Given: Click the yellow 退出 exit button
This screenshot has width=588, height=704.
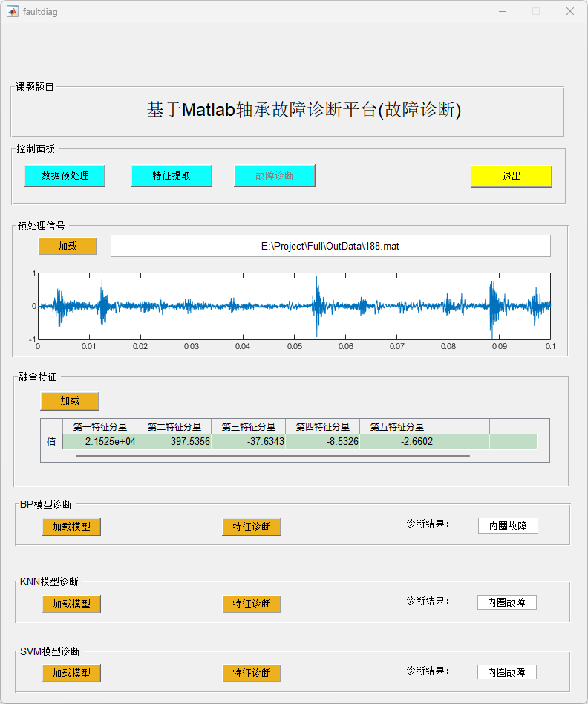Looking at the screenshot, I should pyautogui.click(x=512, y=176).
